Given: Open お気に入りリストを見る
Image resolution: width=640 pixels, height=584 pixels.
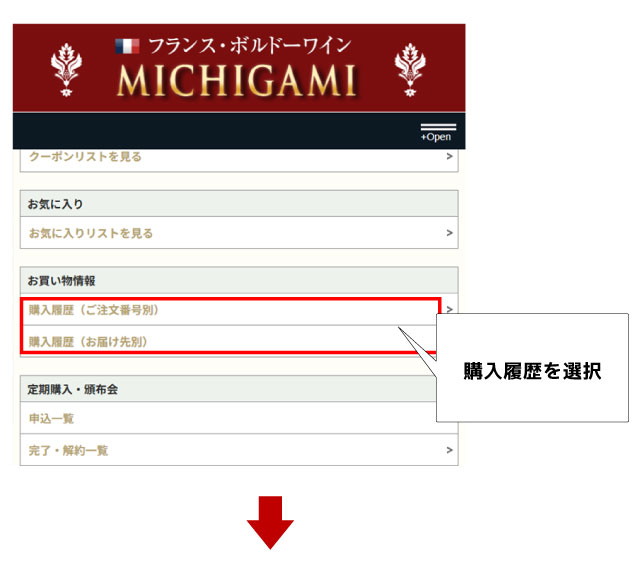Looking at the screenshot, I should (x=91, y=233).
